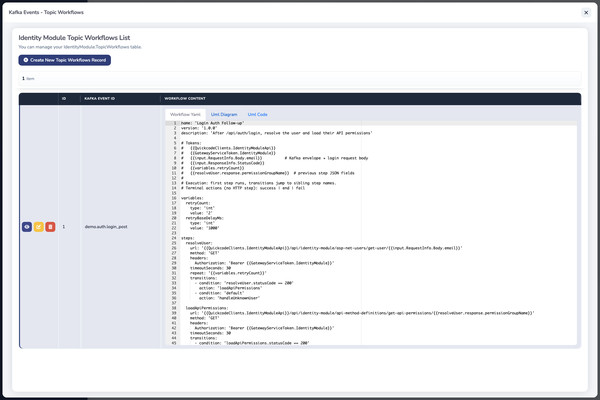This screenshot has height=400, width=600.
Task: Edit record 1 with the yellow pencil icon
Action: click(x=39, y=227)
